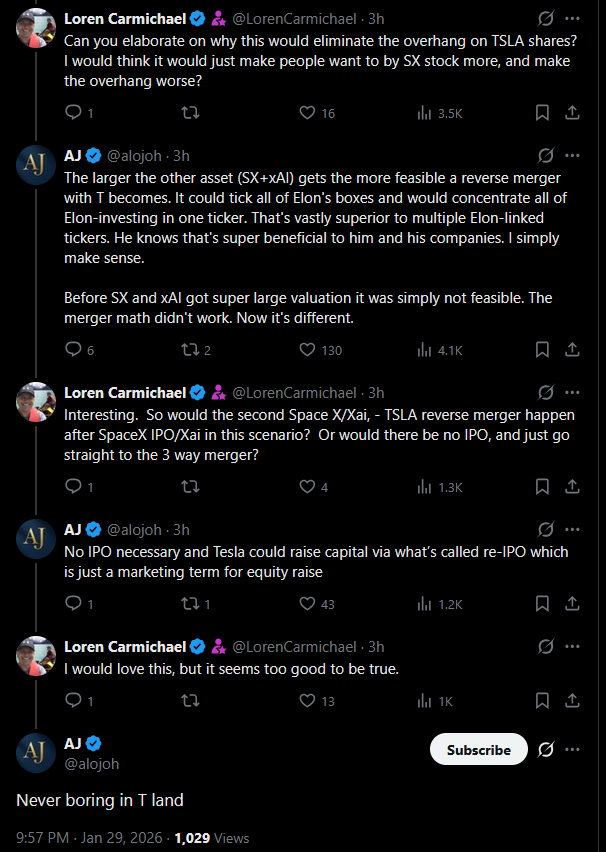Screen dimensions: 606x852
Task: Open Grok icon on AJ's main post
Action: coord(547,749)
